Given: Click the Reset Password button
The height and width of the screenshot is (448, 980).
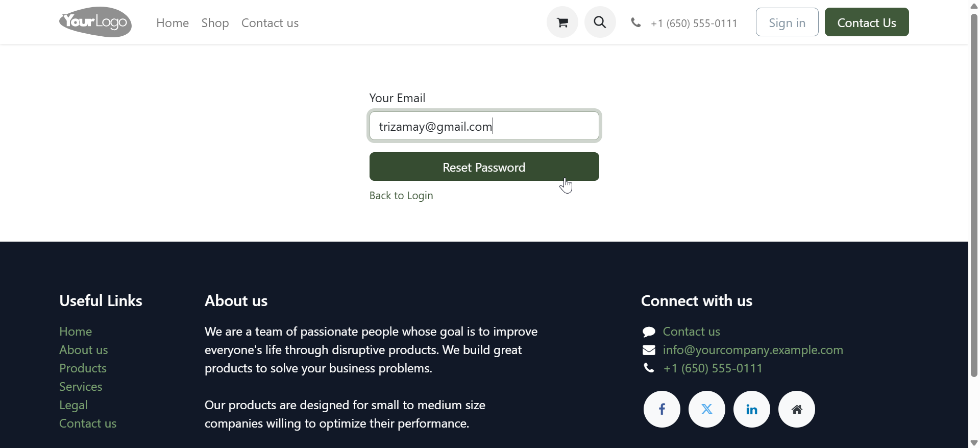Looking at the screenshot, I should (483, 167).
